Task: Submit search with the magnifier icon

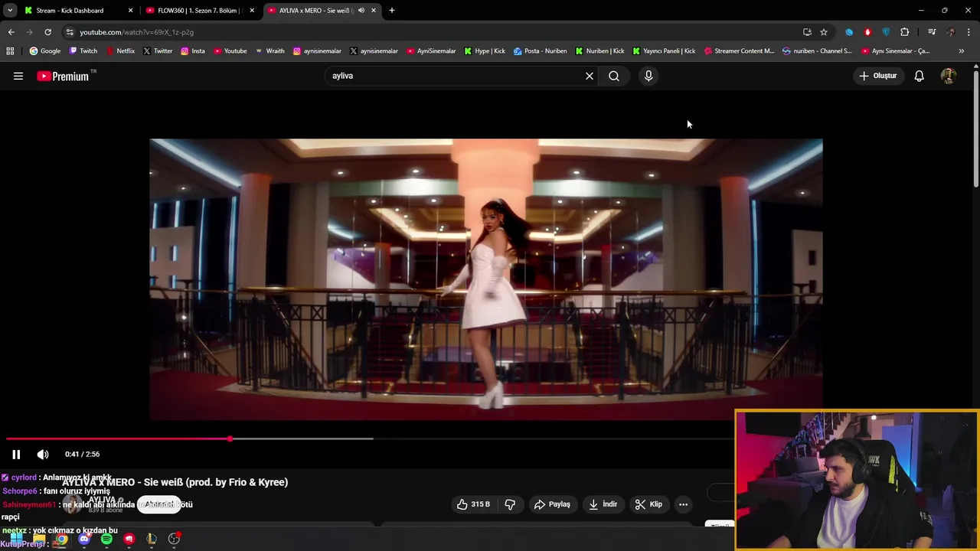Action: 614,76
